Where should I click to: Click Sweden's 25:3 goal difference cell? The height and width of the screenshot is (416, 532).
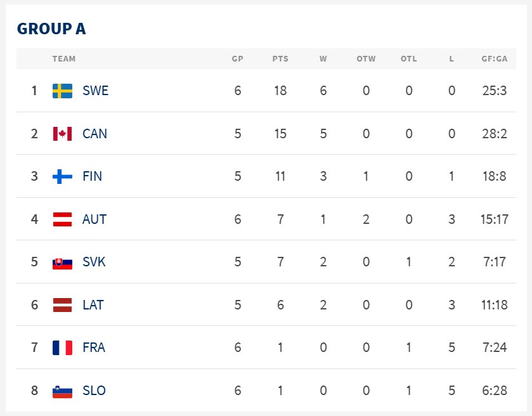point(494,91)
